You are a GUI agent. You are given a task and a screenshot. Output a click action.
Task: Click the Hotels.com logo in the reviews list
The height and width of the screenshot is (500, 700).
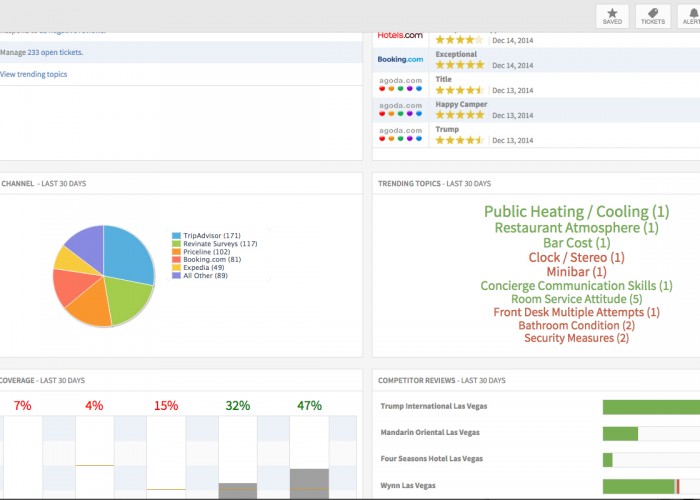[400, 35]
